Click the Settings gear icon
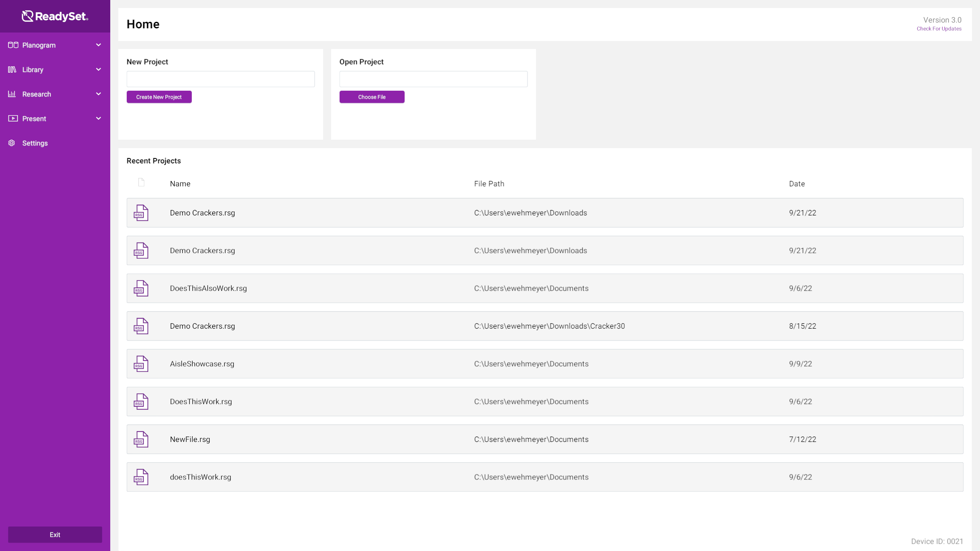 tap(12, 143)
